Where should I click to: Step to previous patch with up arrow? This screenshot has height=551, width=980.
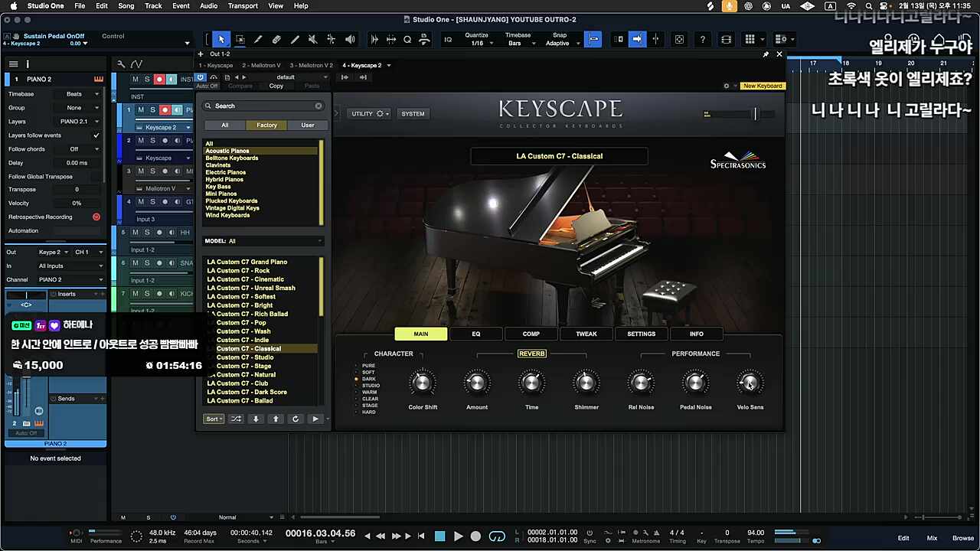pyautogui.click(x=276, y=419)
